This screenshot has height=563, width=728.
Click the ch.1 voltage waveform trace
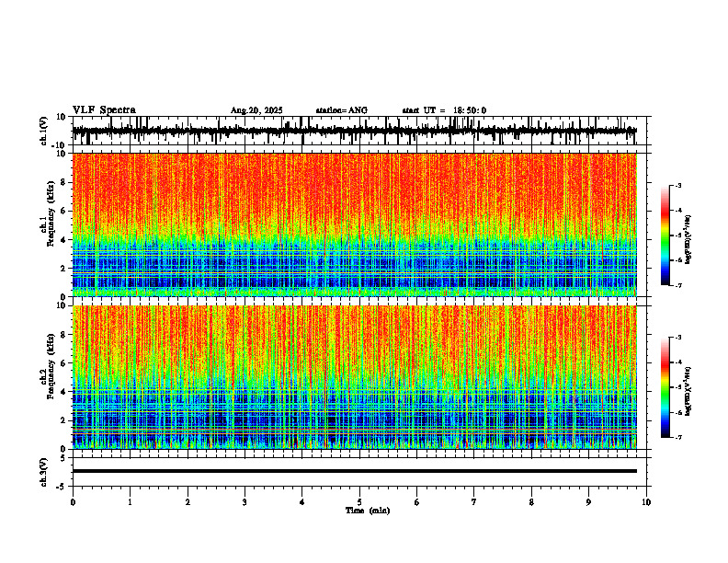[x=355, y=131]
